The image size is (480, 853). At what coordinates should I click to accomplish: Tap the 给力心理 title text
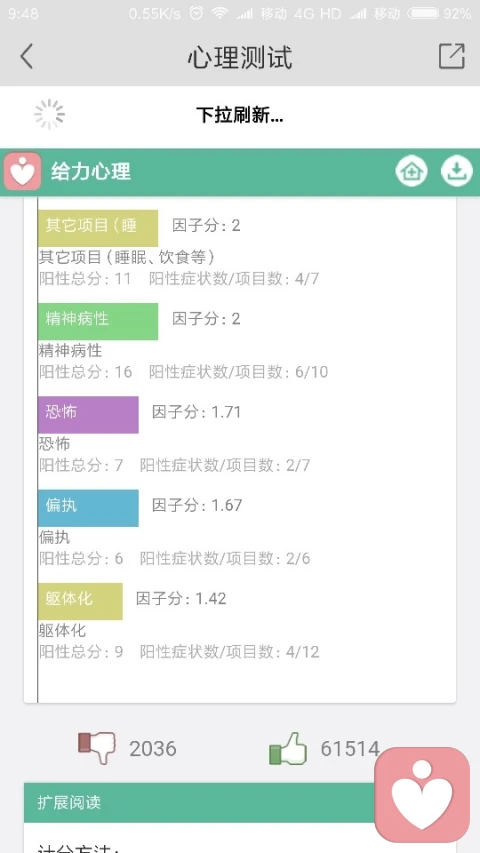click(x=91, y=172)
